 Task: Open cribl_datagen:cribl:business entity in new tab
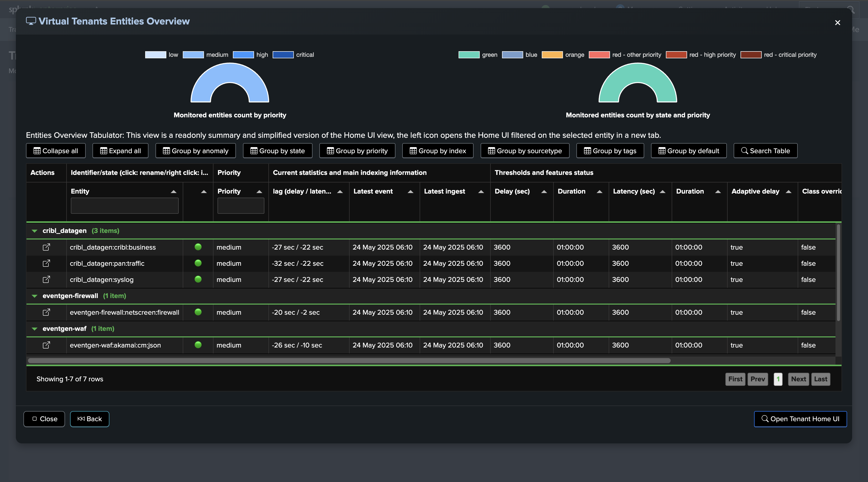click(x=46, y=247)
